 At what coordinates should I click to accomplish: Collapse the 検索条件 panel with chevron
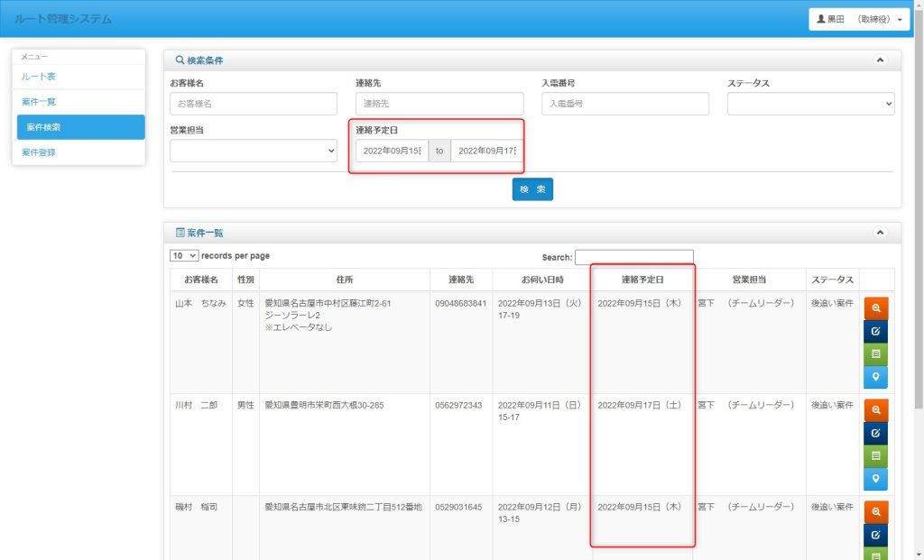coord(881,60)
